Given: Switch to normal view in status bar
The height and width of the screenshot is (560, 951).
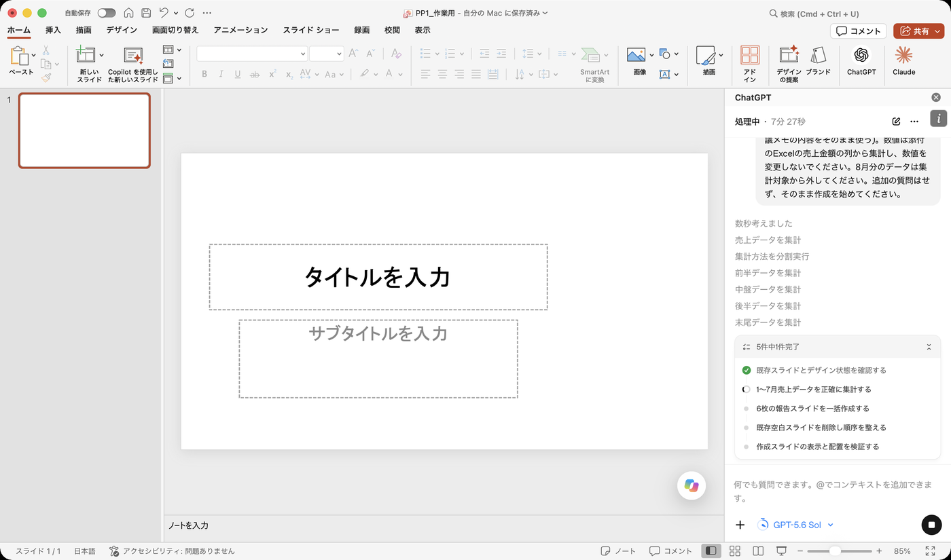Looking at the screenshot, I should [711, 550].
